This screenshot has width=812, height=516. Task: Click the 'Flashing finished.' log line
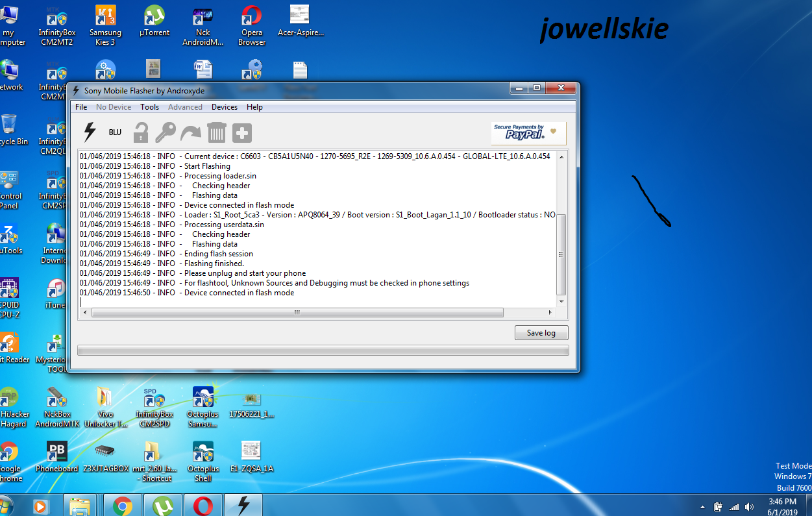162,264
